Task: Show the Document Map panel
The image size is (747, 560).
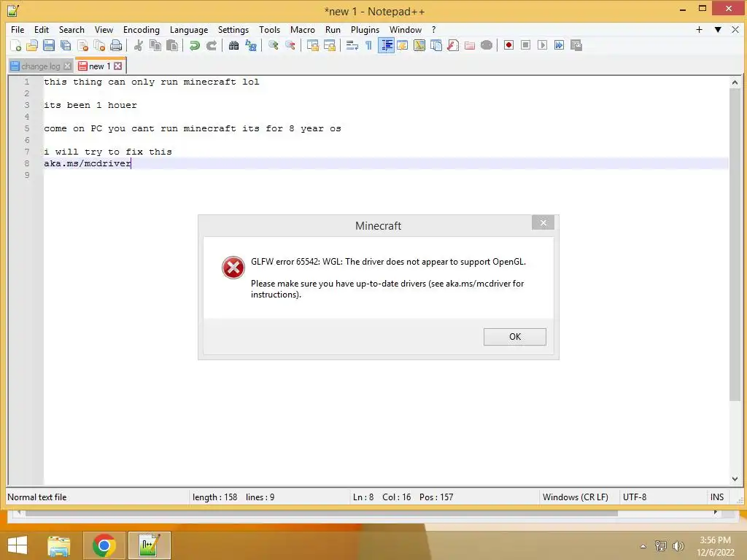Action: pos(419,45)
